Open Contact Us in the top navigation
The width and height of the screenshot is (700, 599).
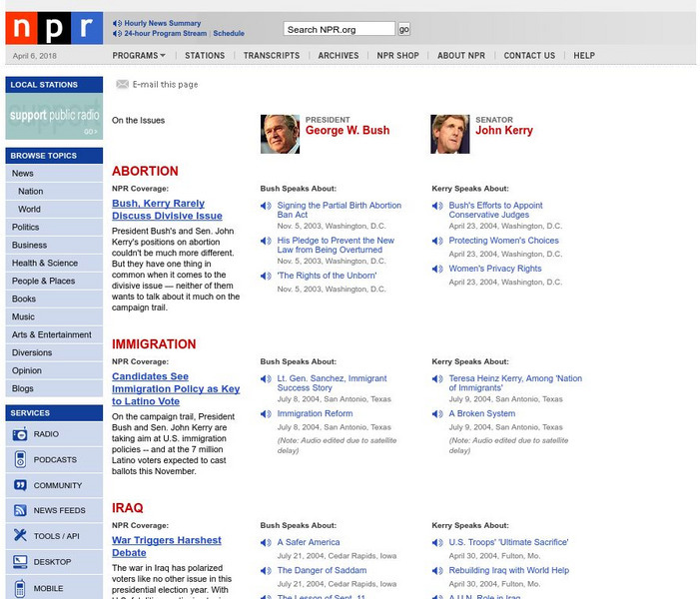(529, 55)
